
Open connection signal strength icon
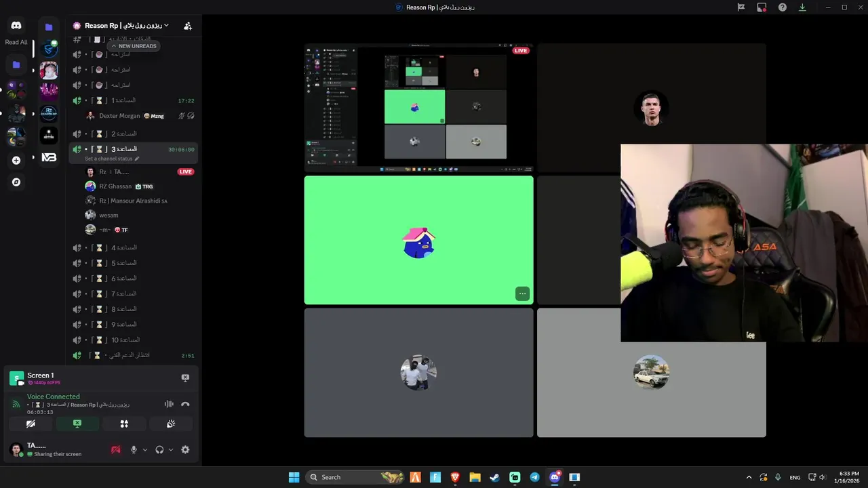tap(16, 405)
